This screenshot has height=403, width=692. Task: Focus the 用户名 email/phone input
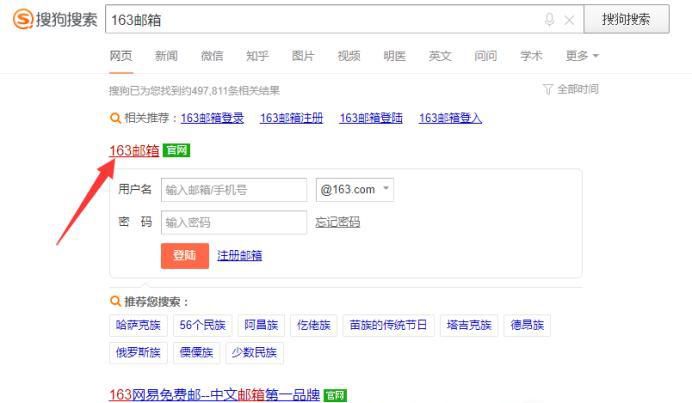click(x=234, y=190)
